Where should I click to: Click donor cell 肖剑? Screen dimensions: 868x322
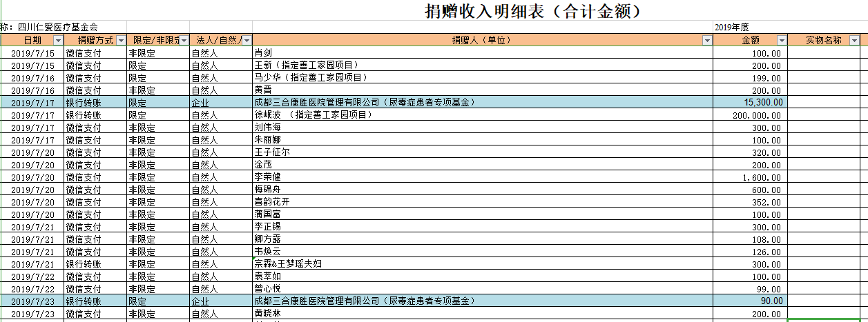pyautogui.click(x=262, y=53)
